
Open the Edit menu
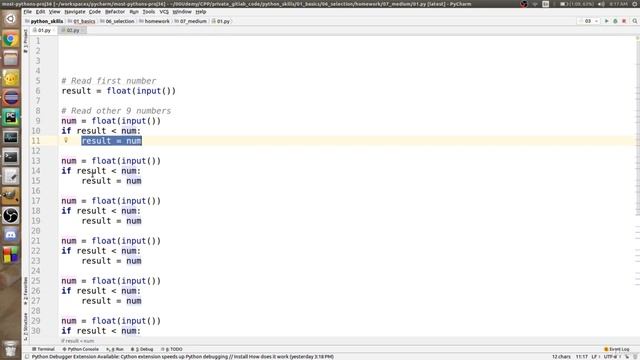(40, 12)
